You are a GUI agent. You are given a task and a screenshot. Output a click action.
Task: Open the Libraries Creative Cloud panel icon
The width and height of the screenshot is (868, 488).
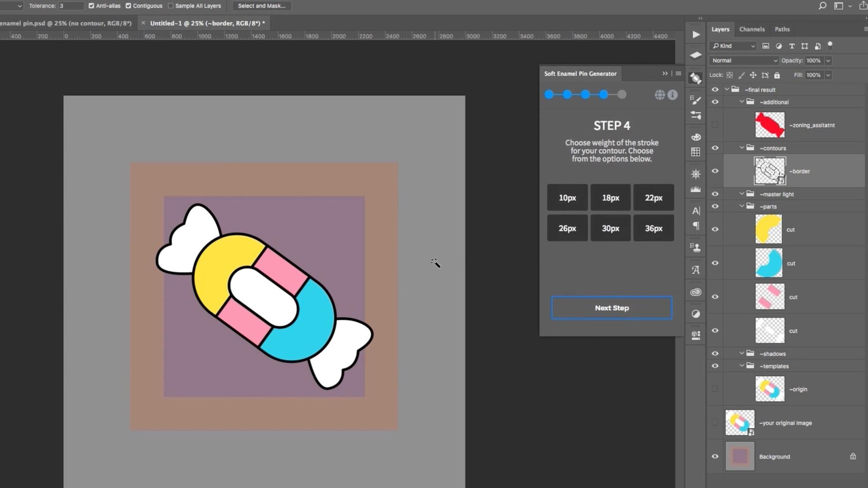pyautogui.click(x=696, y=292)
